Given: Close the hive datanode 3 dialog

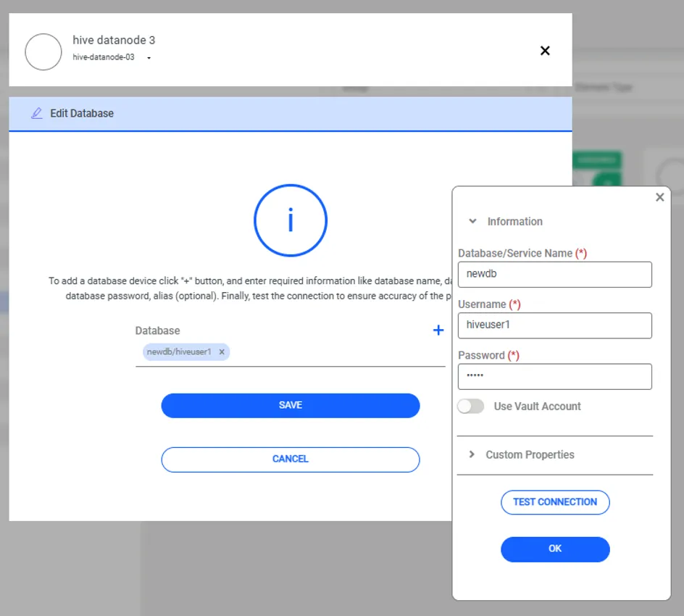Looking at the screenshot, I should point(545,51).
